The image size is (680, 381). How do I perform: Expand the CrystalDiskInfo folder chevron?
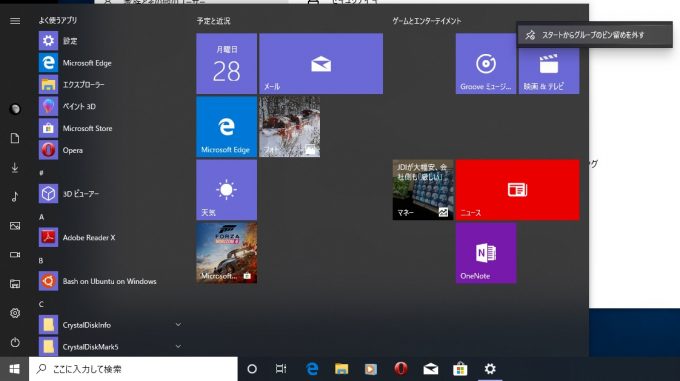point(178,325)
